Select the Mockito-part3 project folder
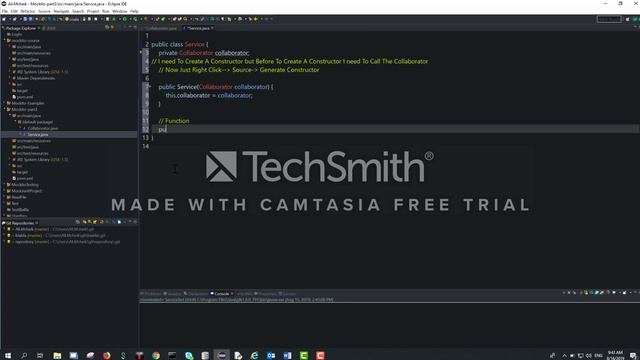Image resolution: width=640 pixels, height=360 pixels. (24, 109)
